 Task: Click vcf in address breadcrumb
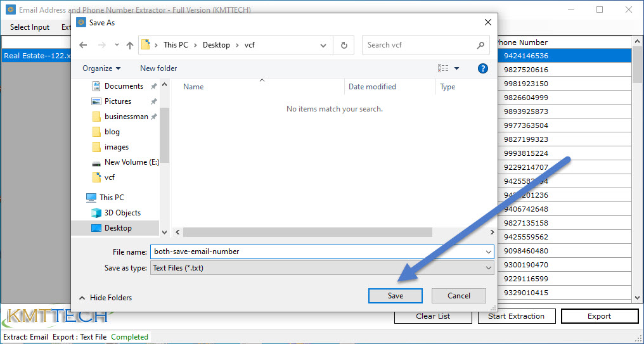coord(249,45)
